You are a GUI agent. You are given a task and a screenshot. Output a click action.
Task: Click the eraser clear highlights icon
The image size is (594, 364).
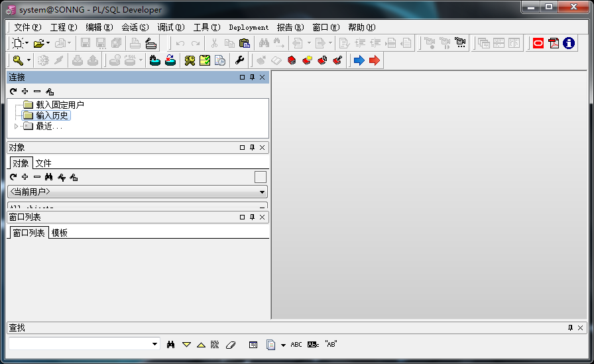tap(231, 345)
